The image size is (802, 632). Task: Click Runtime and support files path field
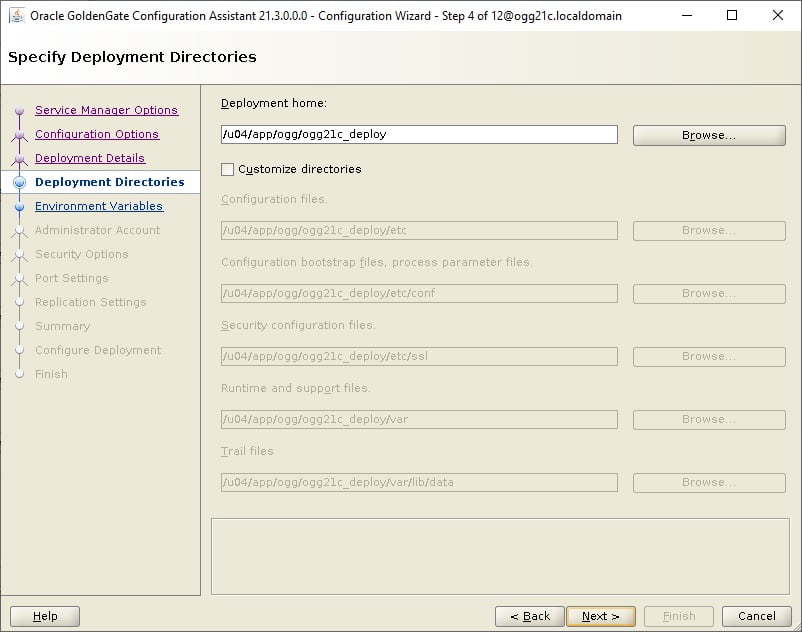point(419,420)
